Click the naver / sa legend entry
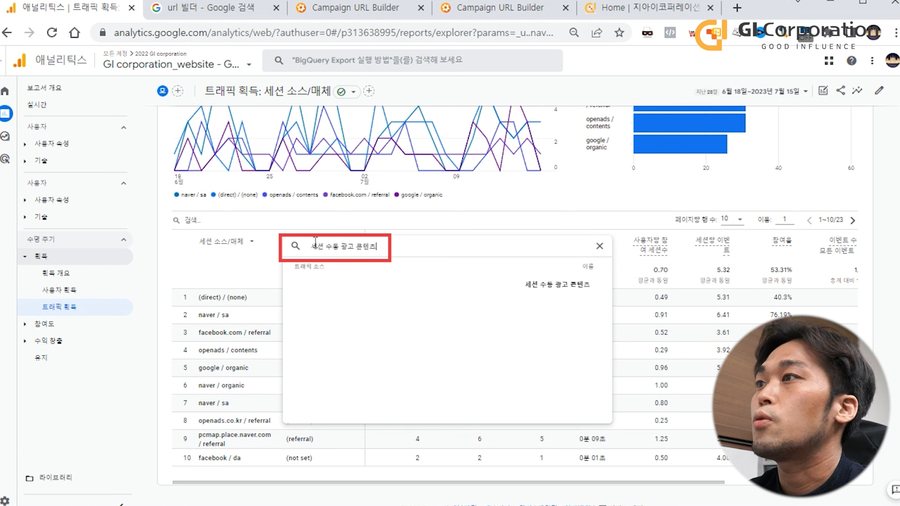900x506 pixels. [x=190, y=195]
